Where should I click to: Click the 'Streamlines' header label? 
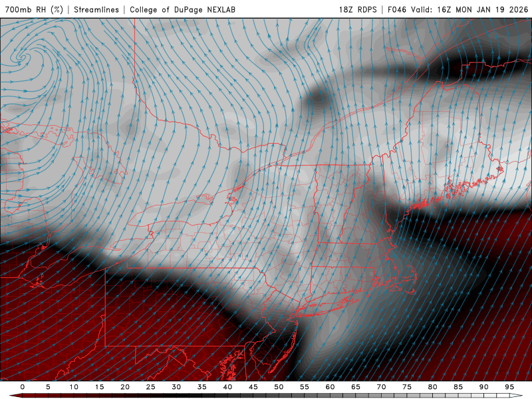(x=96, y=9)
